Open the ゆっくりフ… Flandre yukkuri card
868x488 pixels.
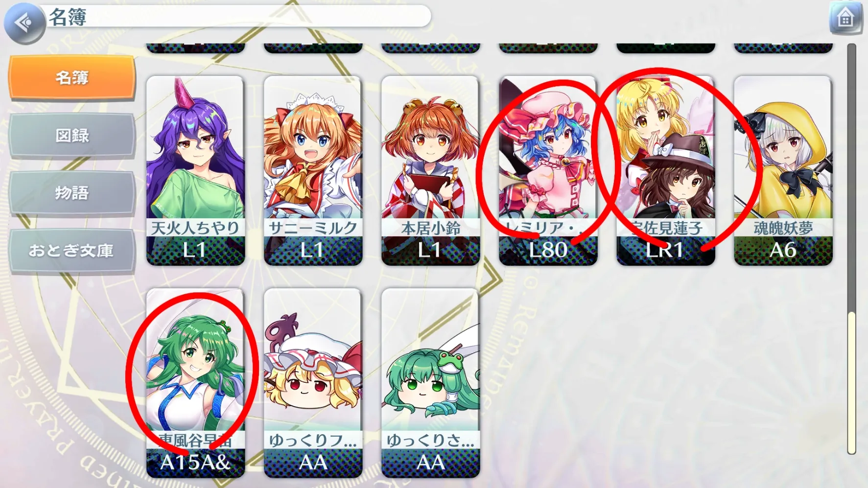coord(313,383)
